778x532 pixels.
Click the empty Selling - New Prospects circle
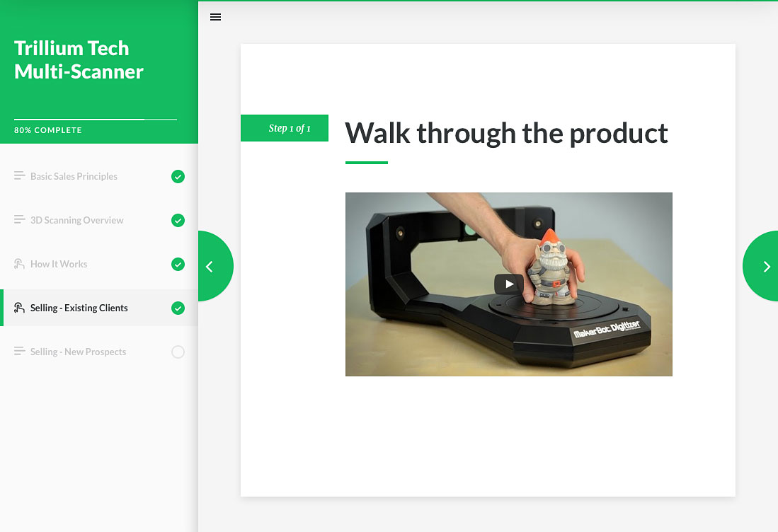tap(178, 352)
